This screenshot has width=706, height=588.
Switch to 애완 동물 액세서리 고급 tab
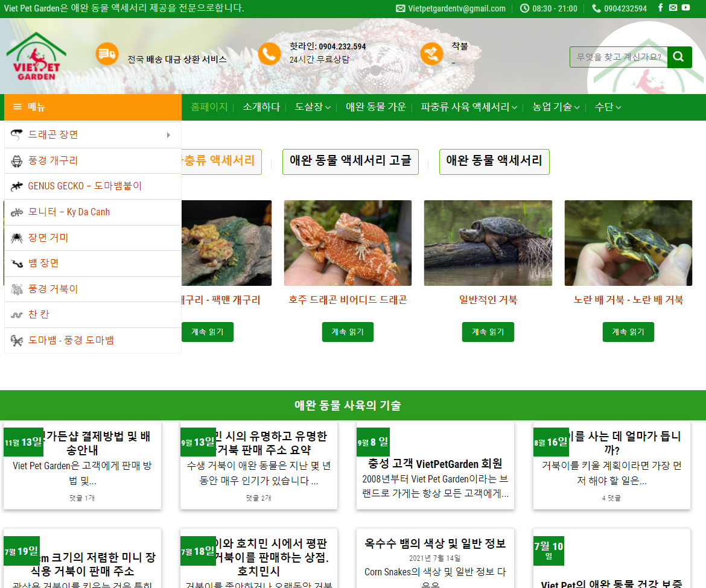point(351,162)
